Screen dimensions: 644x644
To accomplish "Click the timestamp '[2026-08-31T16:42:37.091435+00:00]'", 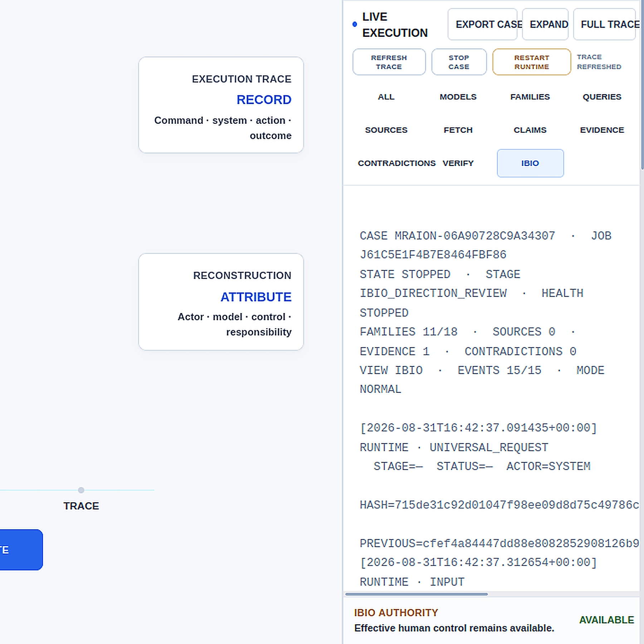I will (479, 428).
